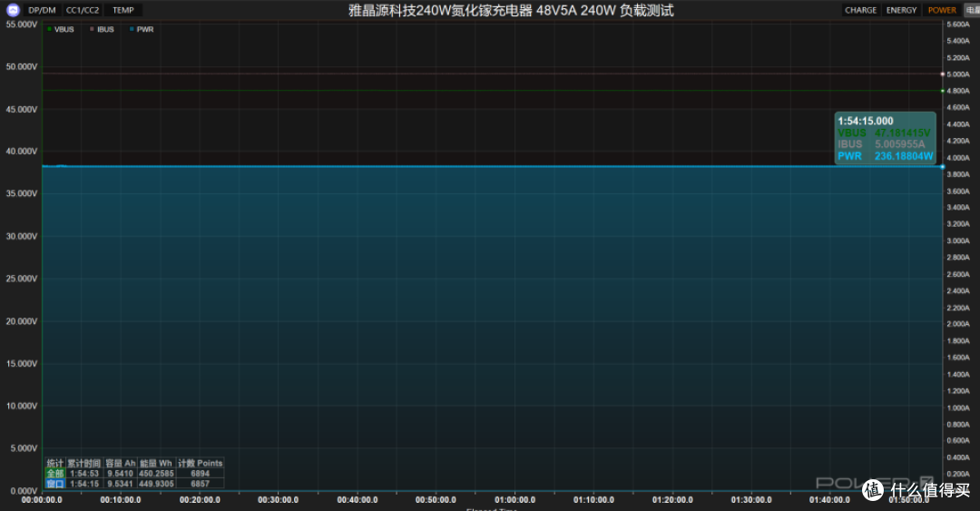
Task: Switch to the CC1/CC2 tab
Action: [x=83, y=10]
